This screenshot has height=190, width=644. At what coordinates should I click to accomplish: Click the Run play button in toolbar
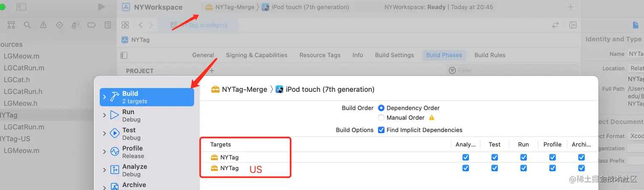click(x=101, y=7)
